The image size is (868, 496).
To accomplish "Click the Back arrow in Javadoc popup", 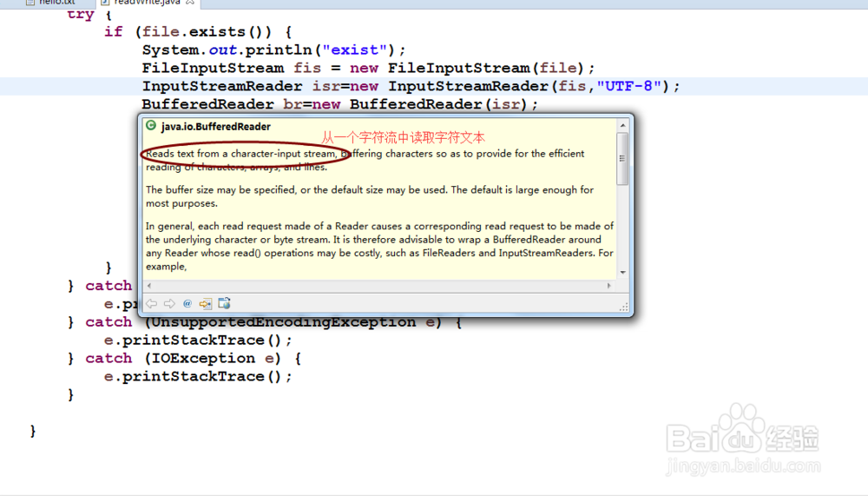I will click(151, 304).
